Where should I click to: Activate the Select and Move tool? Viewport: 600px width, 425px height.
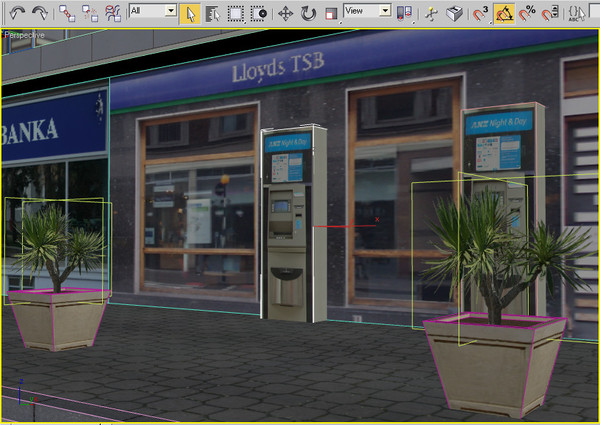[x=285, y=14]
